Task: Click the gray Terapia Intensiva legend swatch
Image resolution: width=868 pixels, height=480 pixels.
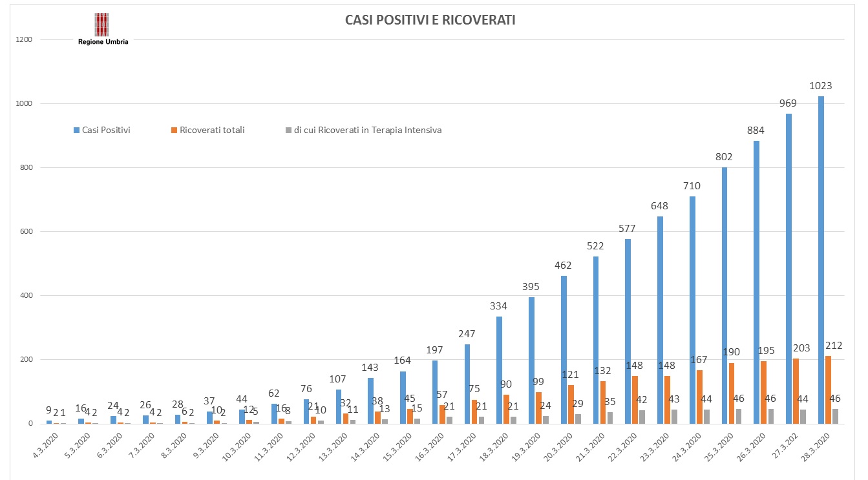Action: click(288, 130)
